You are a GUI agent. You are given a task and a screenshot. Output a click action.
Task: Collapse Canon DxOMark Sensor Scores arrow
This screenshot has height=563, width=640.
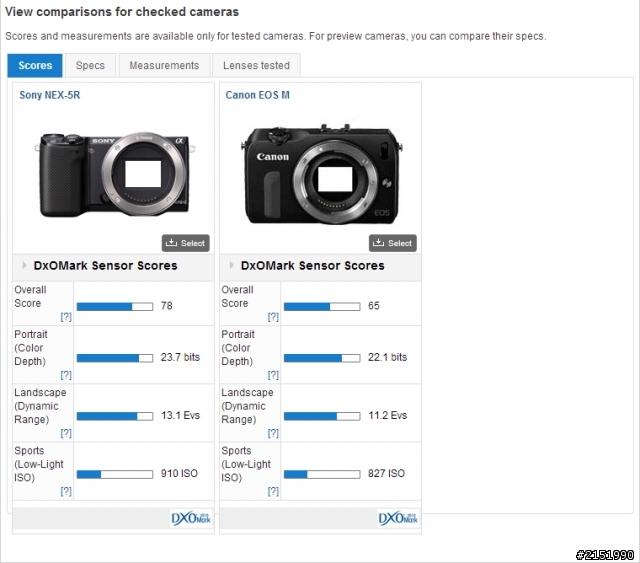(231, 265)
